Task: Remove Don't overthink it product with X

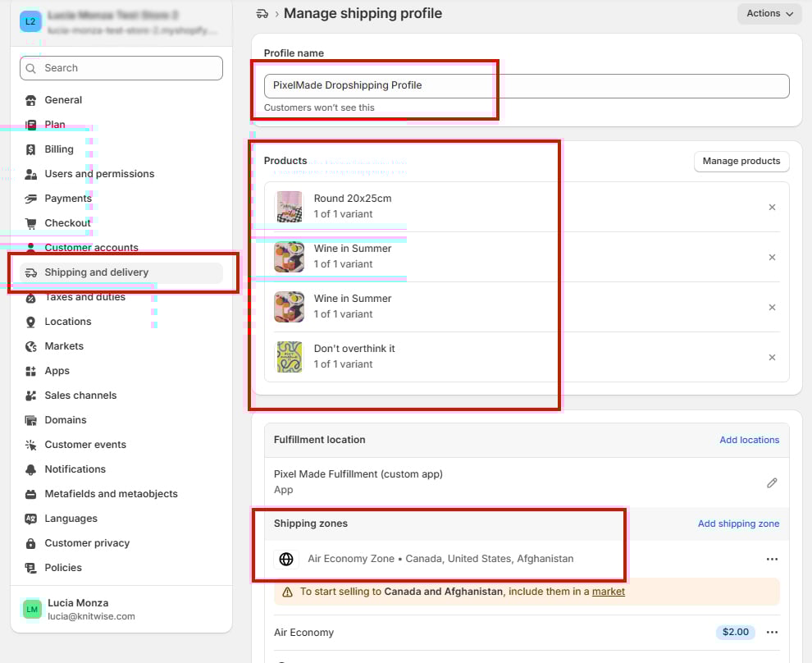Action: (772, 358)
